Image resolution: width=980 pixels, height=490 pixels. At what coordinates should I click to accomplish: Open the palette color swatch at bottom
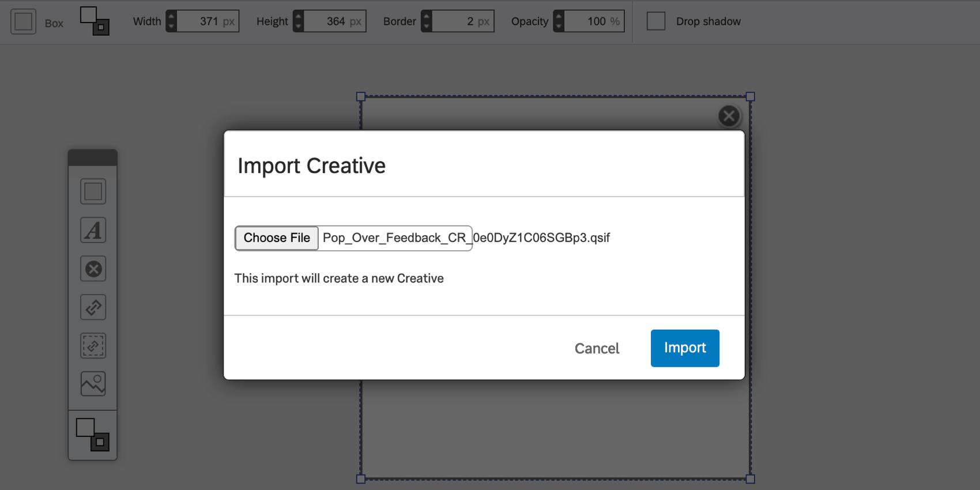point(92,435)
